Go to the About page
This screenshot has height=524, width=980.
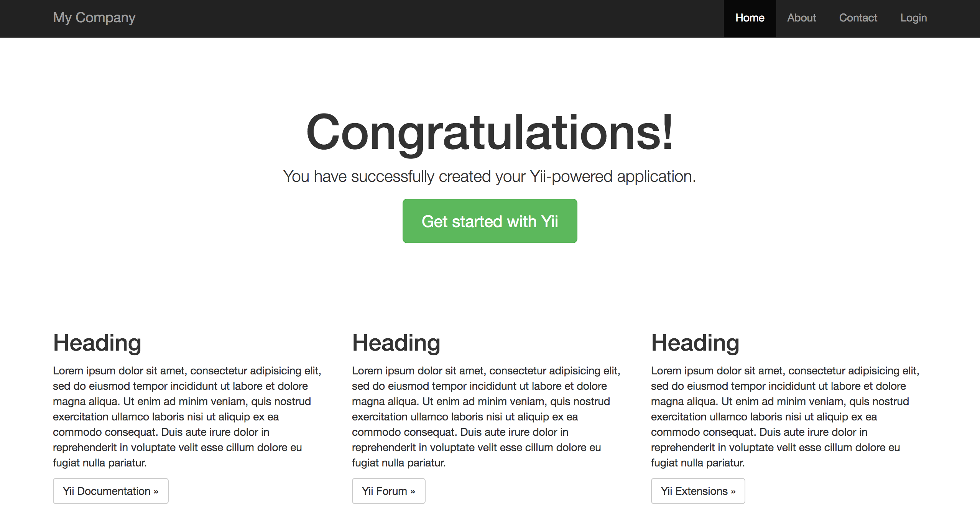[x=801, y=18]
